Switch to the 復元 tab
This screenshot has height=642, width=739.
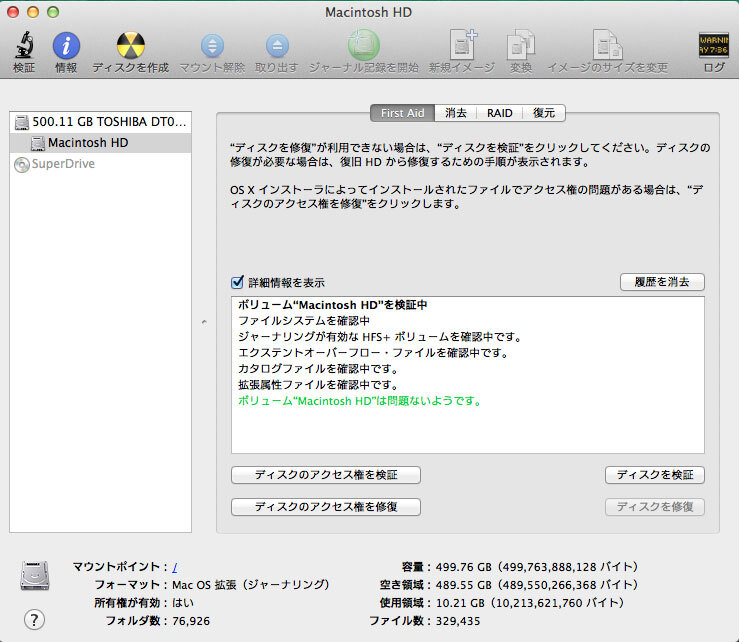(544, 113)
